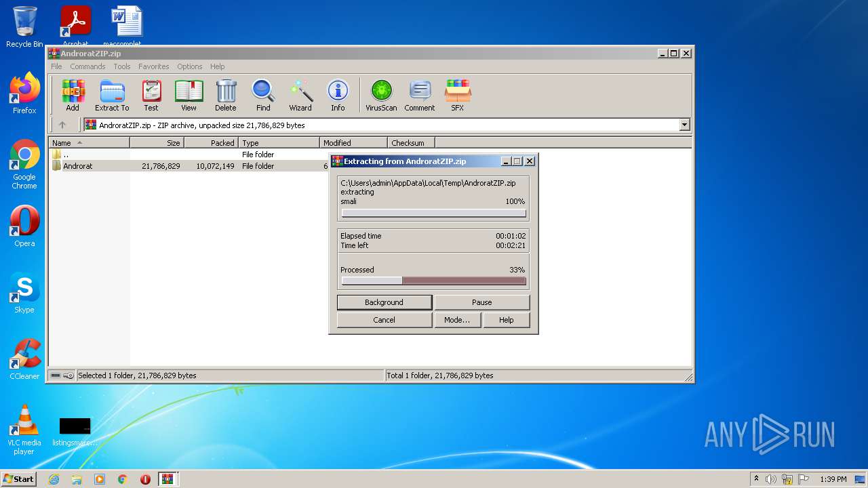
Task: Pause the extraction
Action: 482,302
